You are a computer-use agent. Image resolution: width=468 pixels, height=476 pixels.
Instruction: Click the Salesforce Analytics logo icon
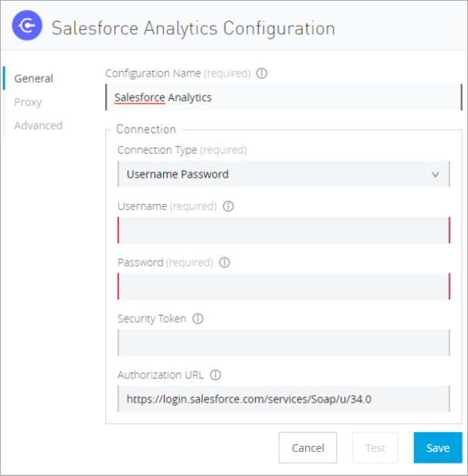coord(27,28)
